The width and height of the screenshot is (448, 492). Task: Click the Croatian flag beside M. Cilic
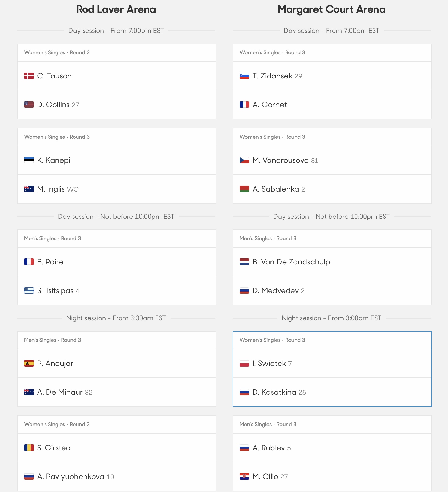[x=244, y=476]
